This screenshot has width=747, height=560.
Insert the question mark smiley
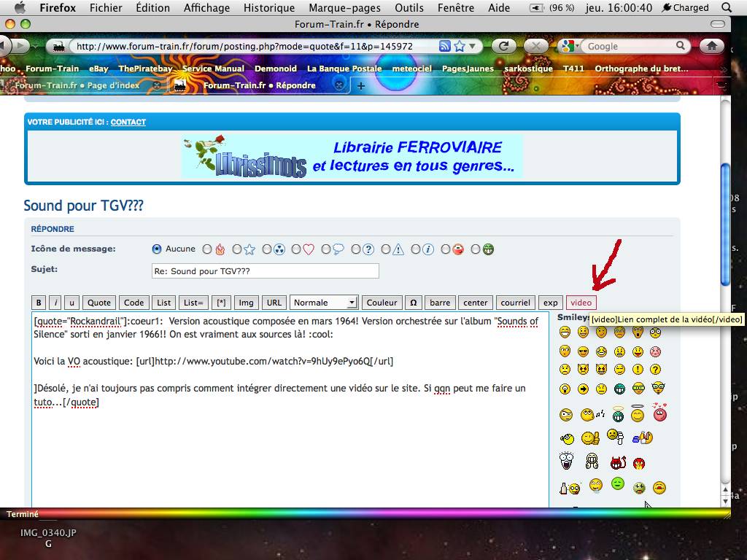pos(656,370)
